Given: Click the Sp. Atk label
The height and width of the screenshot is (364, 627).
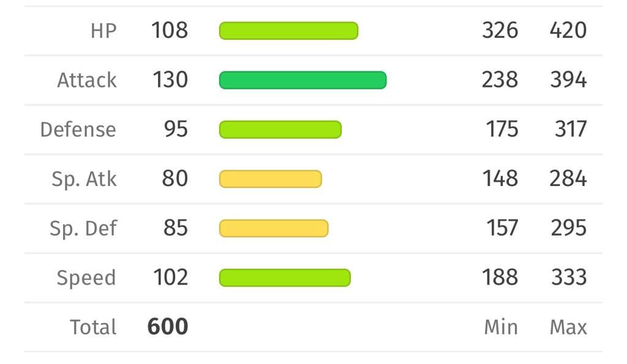Looking at the screenshot, I should point(84,179).
